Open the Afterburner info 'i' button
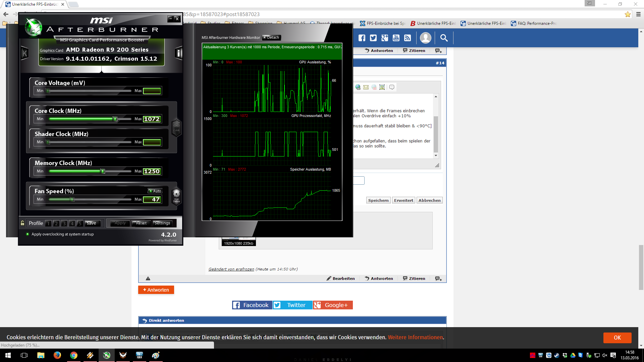Image resolution: width=644 pixels, height=362 pixels. (x=178, y=53)
